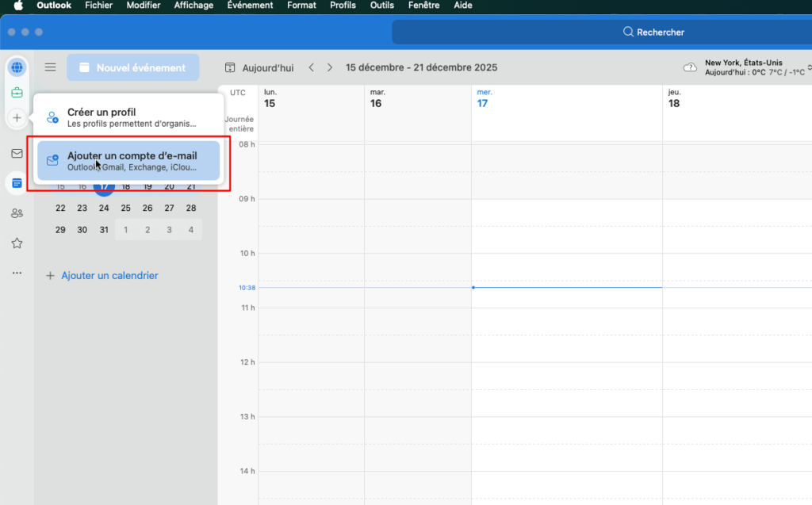
Task: Toggle the hamburger navigation pane icon
Action: pyautogui.click(x=50, y=67)
